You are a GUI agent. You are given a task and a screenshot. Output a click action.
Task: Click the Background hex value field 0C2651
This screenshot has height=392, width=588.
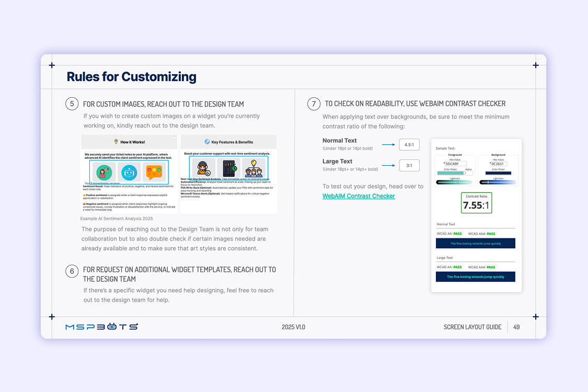[x=499, y=164]
